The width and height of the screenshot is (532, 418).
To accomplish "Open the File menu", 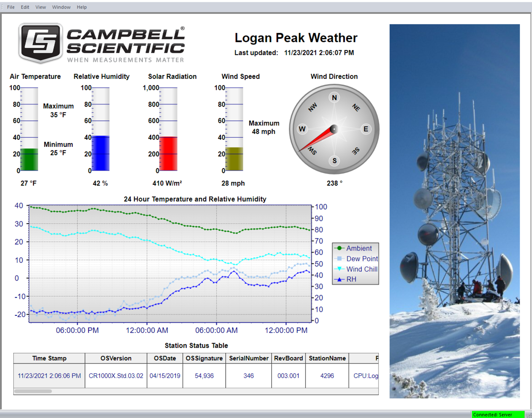I will [x=11, y=7].
